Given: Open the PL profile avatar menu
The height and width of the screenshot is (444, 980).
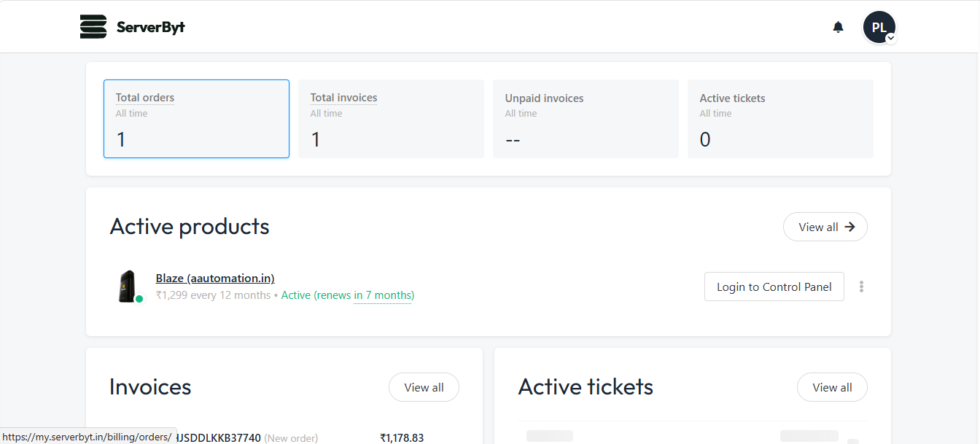Looking at the screenshot, I should (879, 27).
